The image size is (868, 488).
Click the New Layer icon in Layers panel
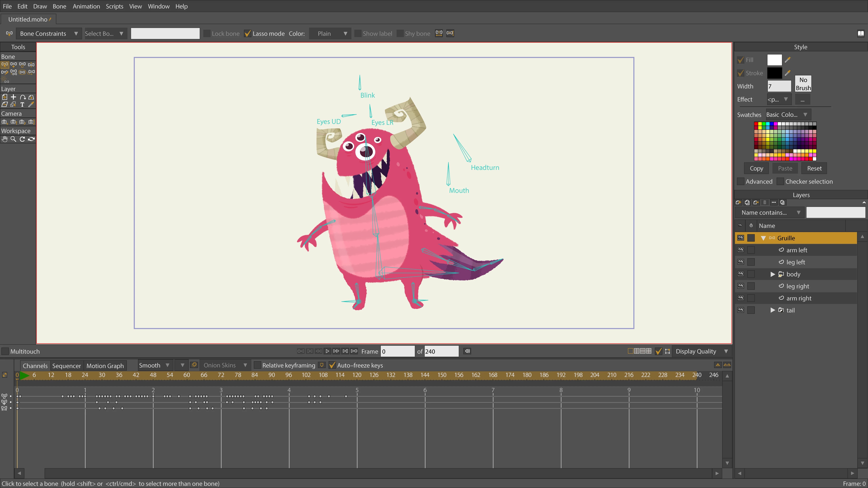tap(738, 202)
